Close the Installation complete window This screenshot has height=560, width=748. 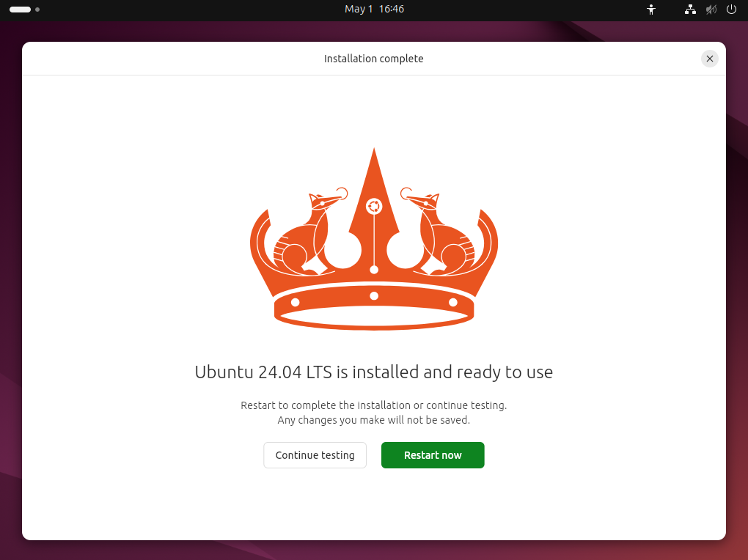(x=709, y=59)
